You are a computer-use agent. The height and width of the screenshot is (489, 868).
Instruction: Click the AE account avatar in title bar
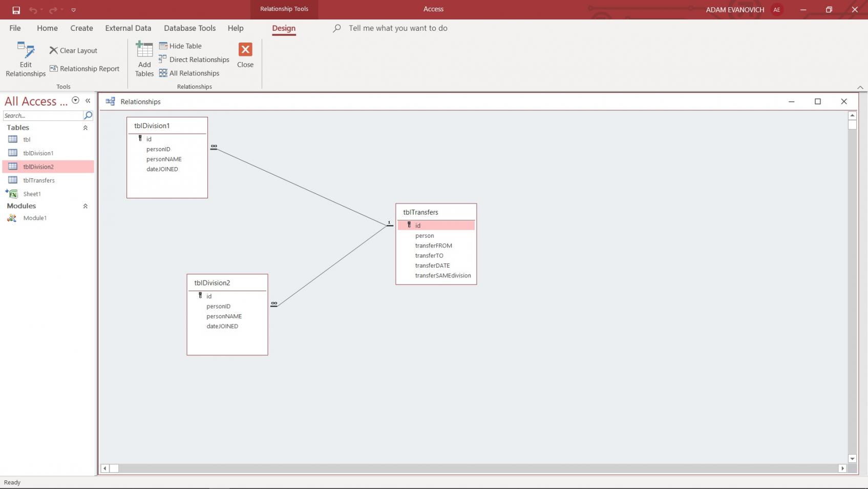pos(777,10)
